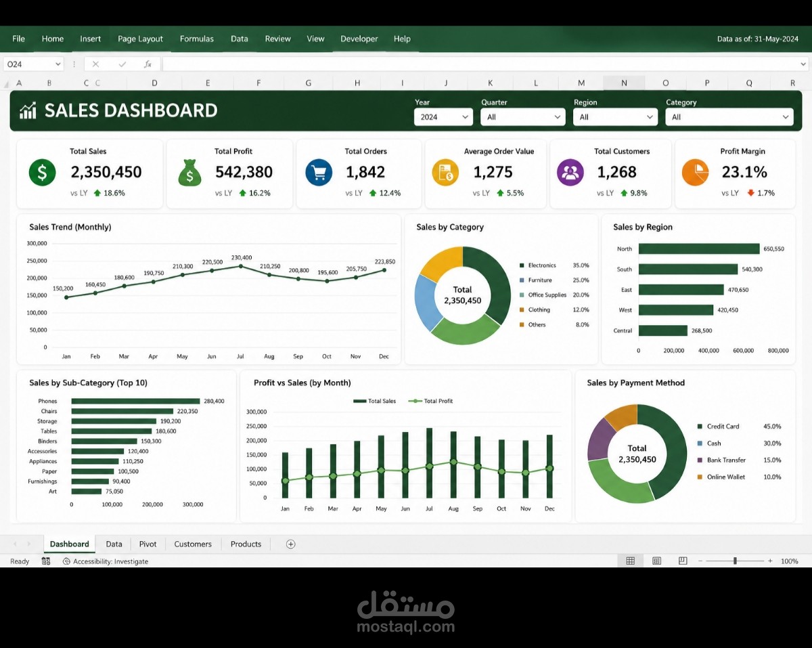
Task: Switch to the Data sheet tab
Action: (114, 544)
